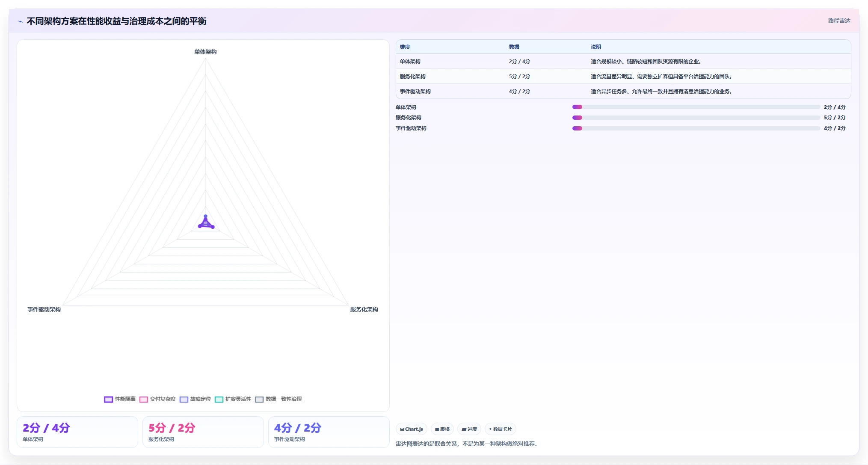Click description starting 适合异步任务多

(662, 92)
